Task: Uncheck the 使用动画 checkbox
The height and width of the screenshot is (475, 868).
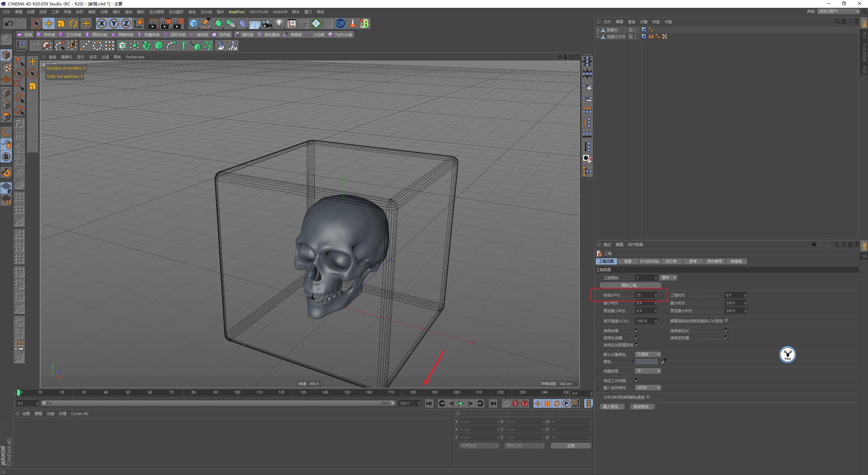Action: point(637,331)
